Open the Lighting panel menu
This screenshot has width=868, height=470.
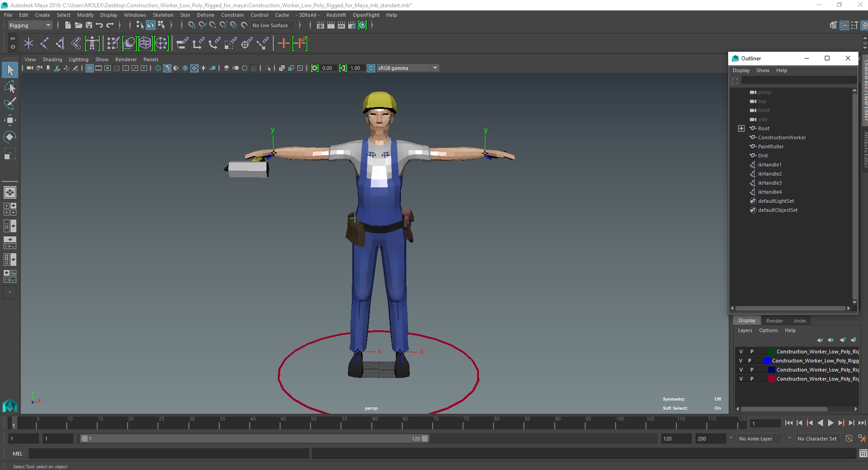click(79, 59)
